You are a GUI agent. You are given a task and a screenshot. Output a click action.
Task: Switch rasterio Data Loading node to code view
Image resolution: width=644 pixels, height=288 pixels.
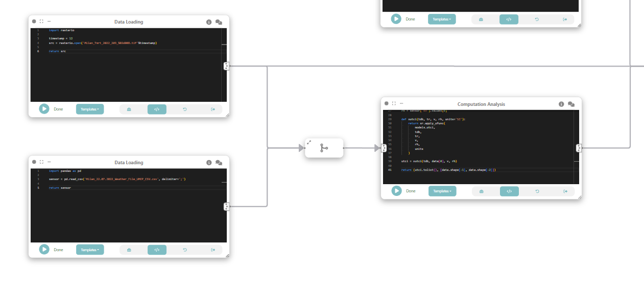pos(157,109)
